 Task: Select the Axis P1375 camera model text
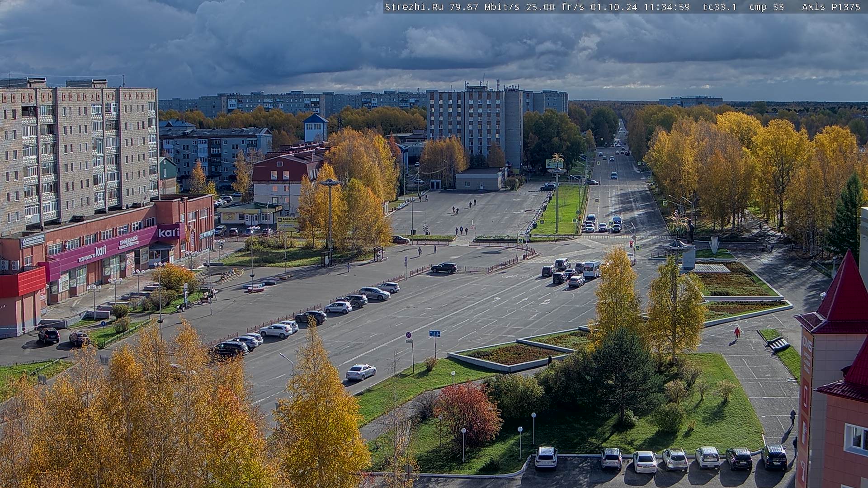(x=831, y=7)
